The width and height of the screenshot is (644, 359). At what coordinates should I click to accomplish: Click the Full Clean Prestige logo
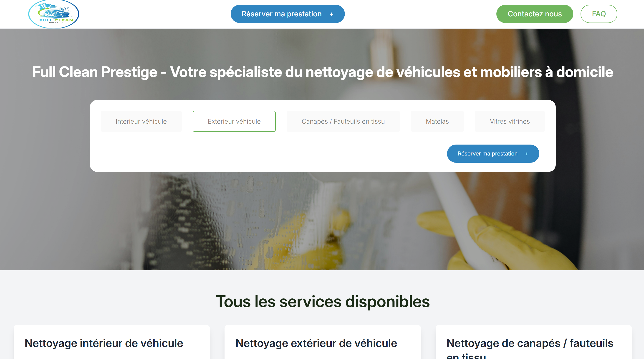coord(54,14)
